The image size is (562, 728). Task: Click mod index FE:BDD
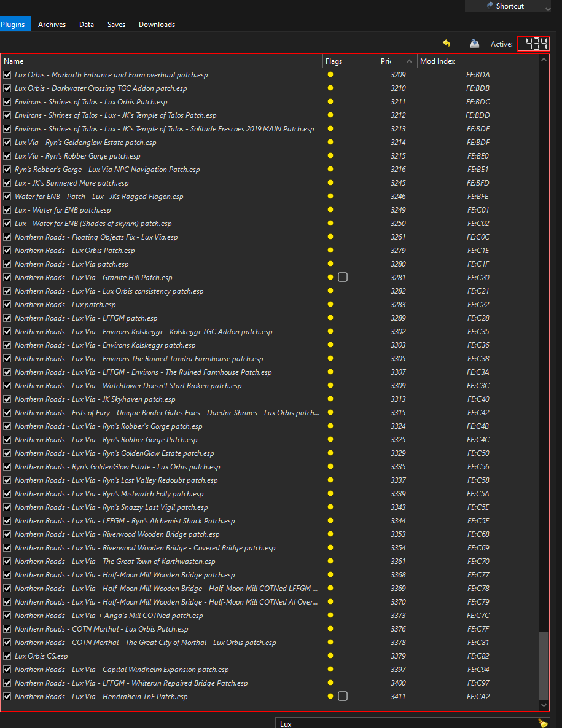tap(478, 115)
